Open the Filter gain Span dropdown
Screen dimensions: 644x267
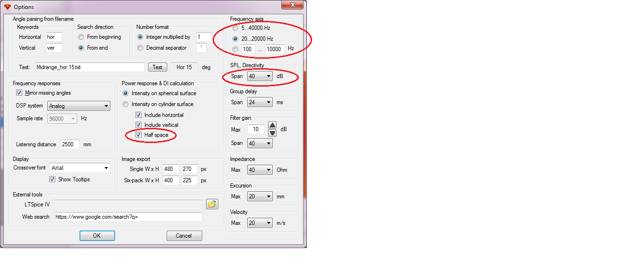(x=260, y=143)
